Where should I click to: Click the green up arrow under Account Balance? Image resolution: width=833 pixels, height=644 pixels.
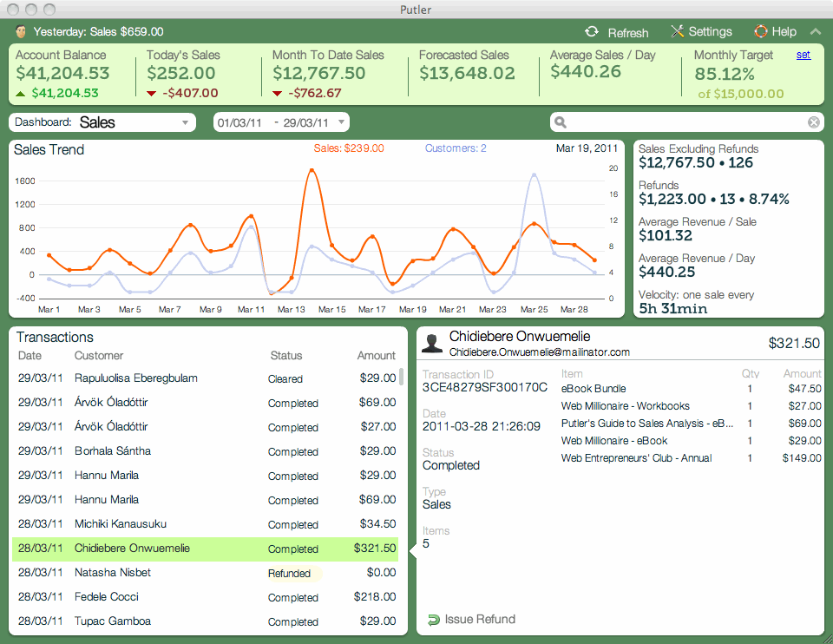[21, 94]
